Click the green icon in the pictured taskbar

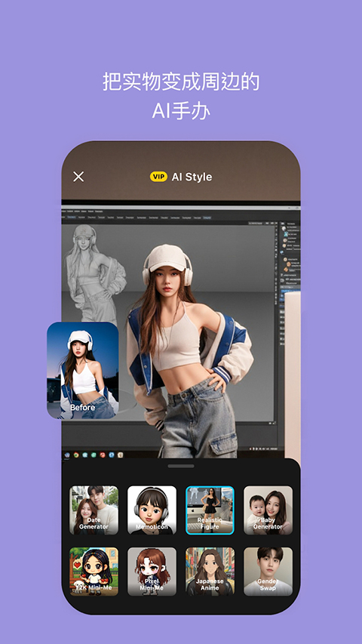(x=94, y=454)
